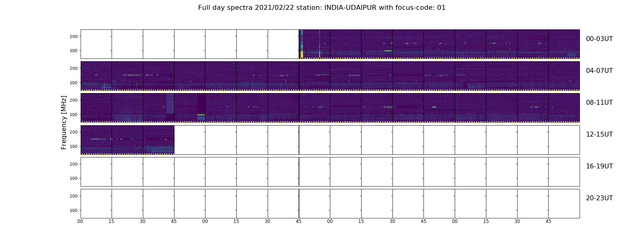Viewport: 644px width, 245px height.
Task: Click the light vertical band in 08-11UT row
Action: coord(170,104)
